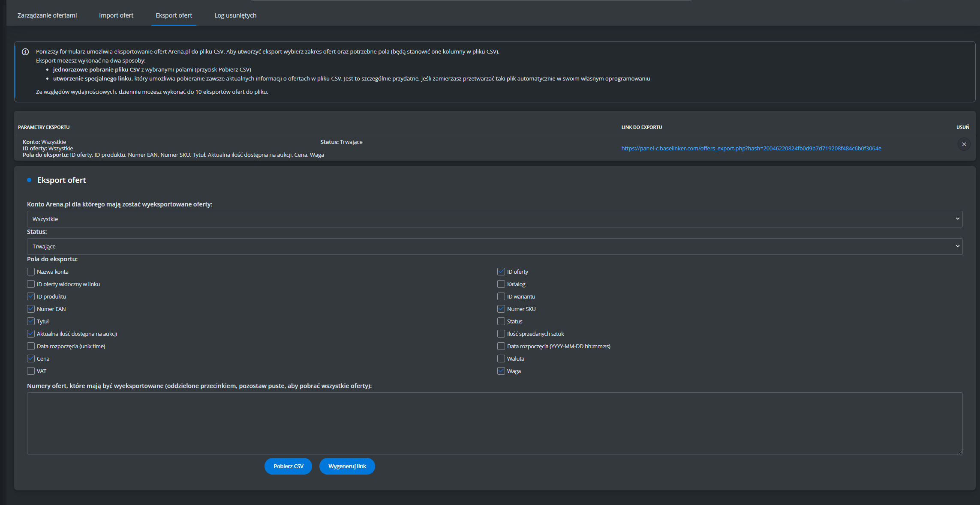Viewport: 980px width, 505px height.
Task: Enable Ilość sprzedanych sztuk checkbox
Action: coord(501,334)
